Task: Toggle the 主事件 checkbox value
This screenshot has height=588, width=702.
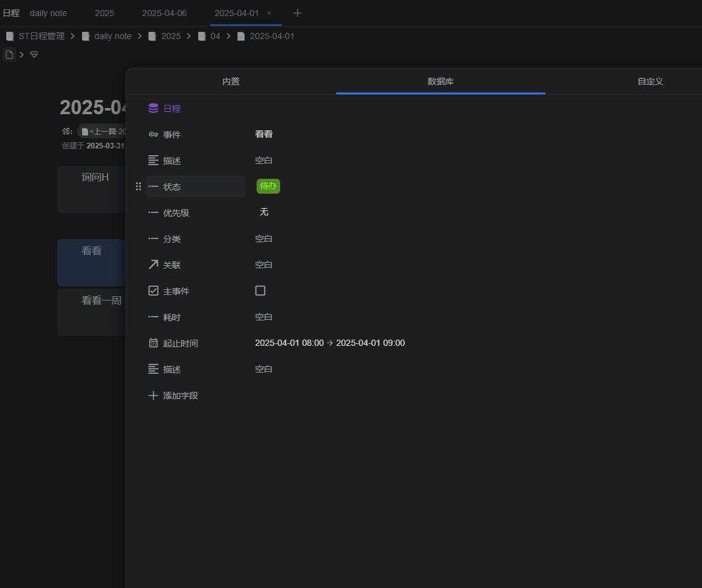Action: (x=260, y=291)
